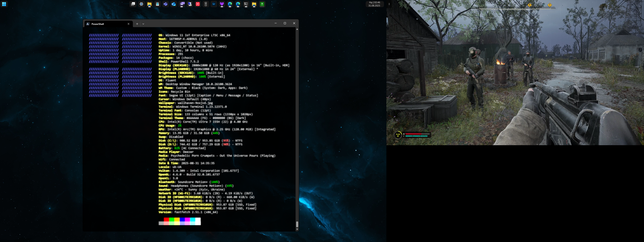Open Task View in the taskbar

[x=133, y=4]
